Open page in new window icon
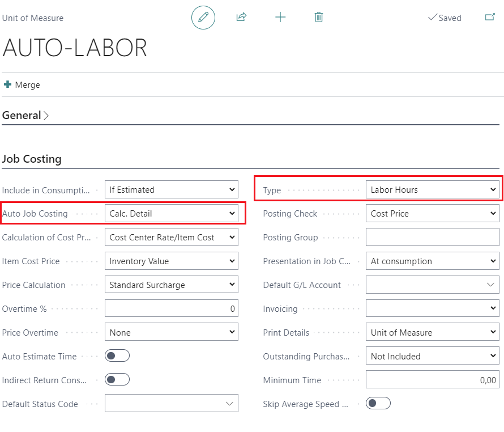 (x=490, y=17)
